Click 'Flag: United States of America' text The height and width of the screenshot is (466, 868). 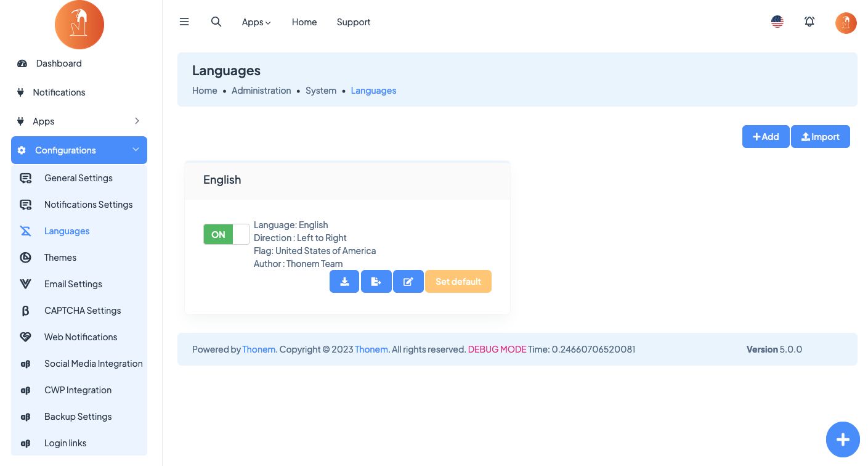click(315, 251)
